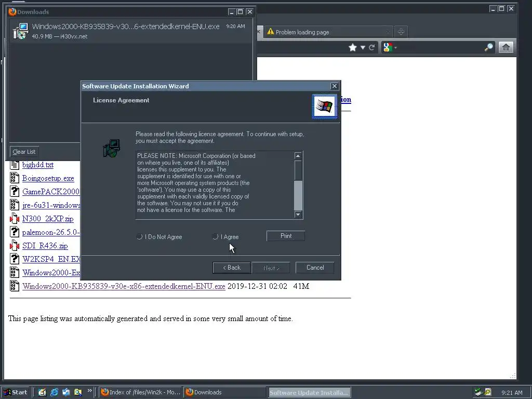The width and height of the screenshot is (532, 399).
Task: Open the URL history dropdown arrow
Action: [x=363, y=47]
